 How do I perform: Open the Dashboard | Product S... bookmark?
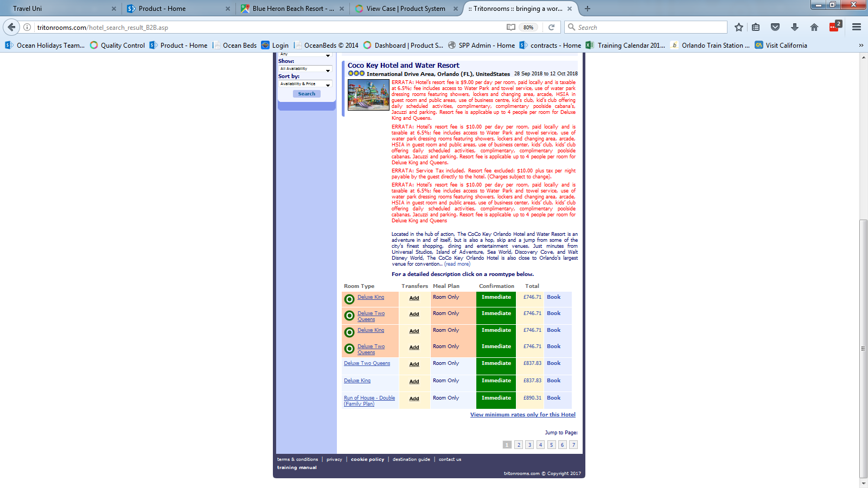[404, 46]
